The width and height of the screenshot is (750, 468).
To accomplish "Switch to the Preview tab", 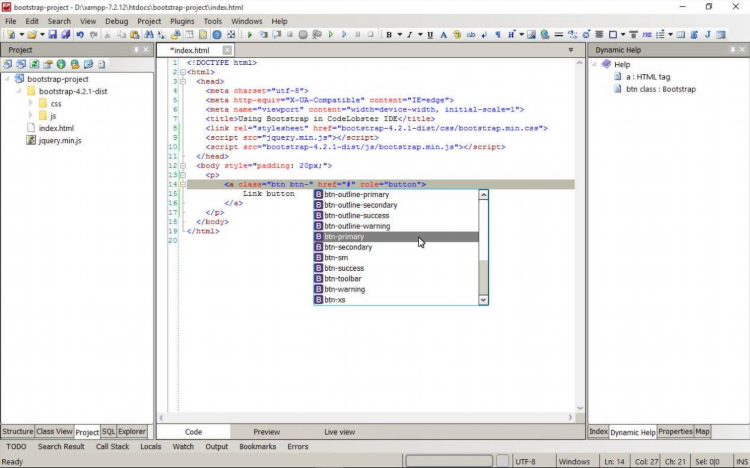I will (266, 432).
